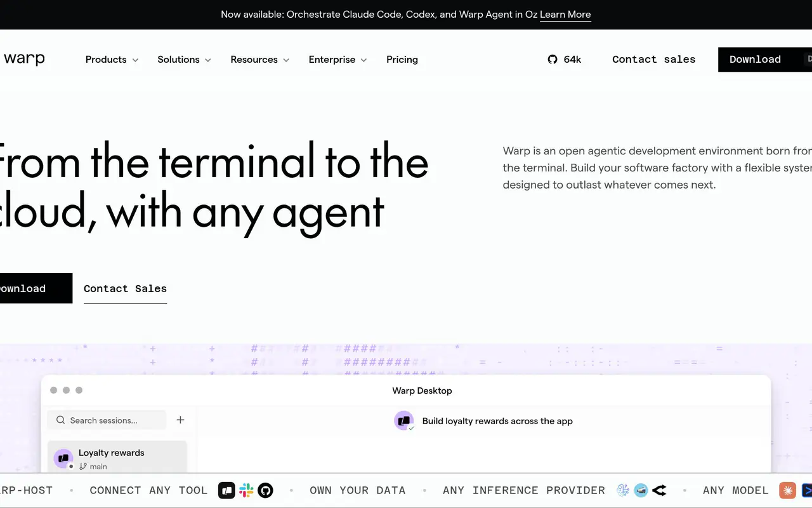Click the GitHub icon in the bottom ticker
This screenshot has height=508, width=812.
tap(265, 490)
